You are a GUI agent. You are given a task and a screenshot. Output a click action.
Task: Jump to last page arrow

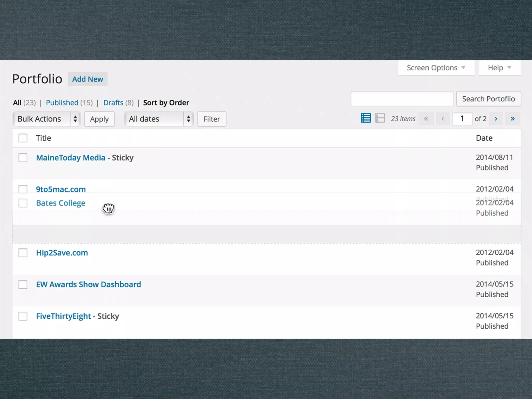[513, 119]
